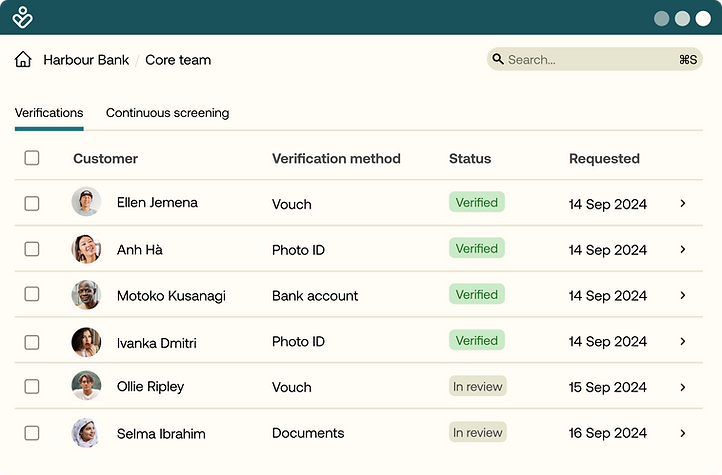Viewport: 722px width, 475px height.
Task: Open Core team breadcrumb link
Action: coord(178,60)
